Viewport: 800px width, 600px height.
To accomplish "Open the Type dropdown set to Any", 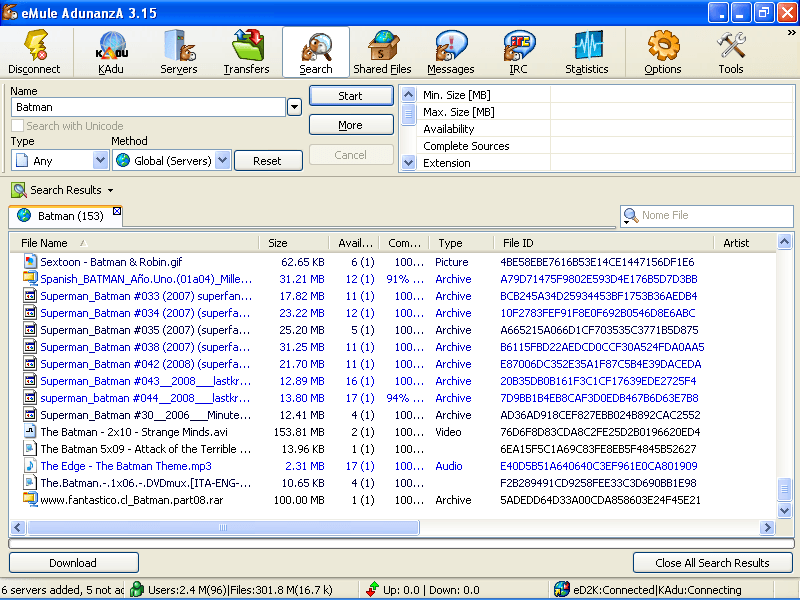I will coord(101,161).
